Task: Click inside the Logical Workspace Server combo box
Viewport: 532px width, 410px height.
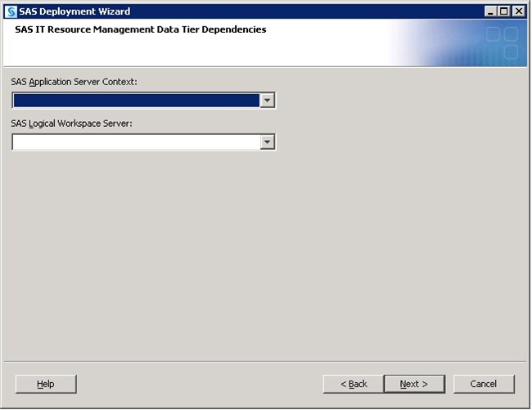Action: 136,142
